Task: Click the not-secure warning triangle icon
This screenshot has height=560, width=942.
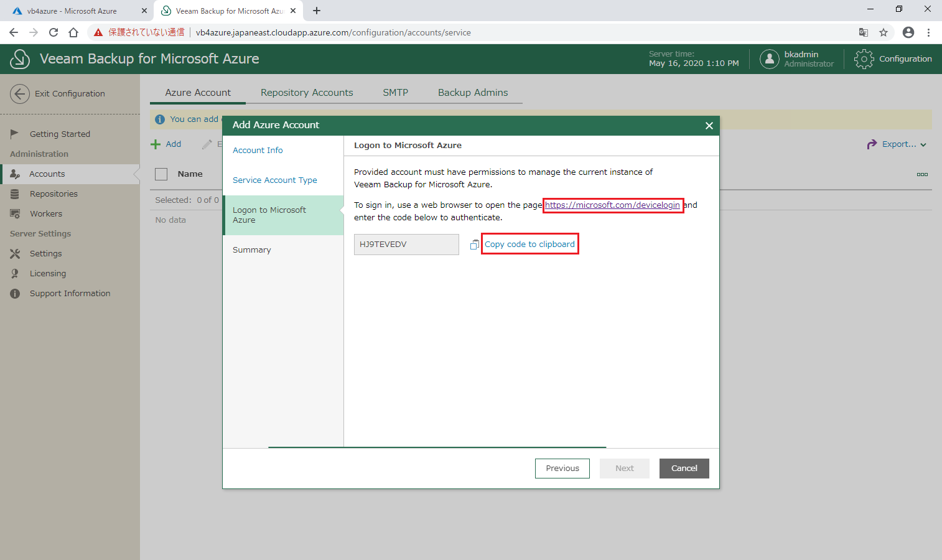Action: pos(98,32)
